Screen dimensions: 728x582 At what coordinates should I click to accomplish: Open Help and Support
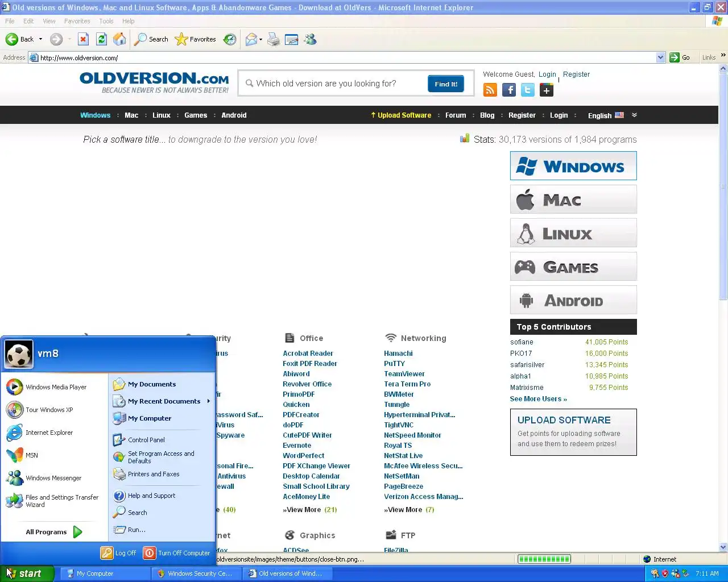[162, 496]
